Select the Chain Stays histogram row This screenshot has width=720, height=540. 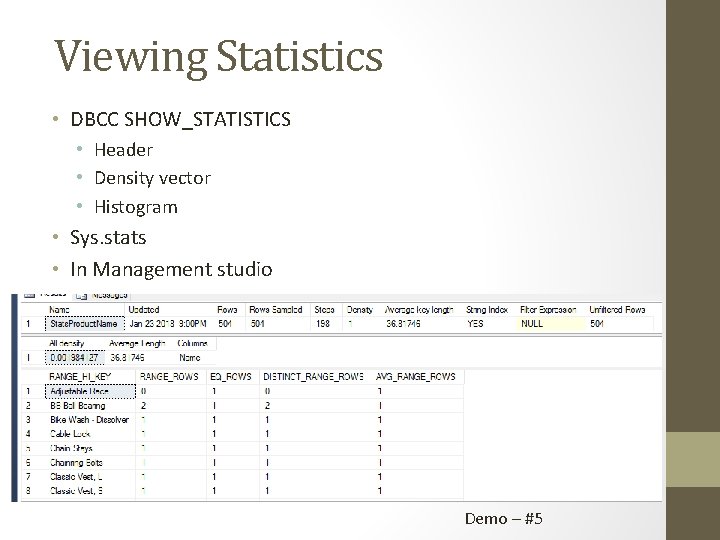[242, 448]
